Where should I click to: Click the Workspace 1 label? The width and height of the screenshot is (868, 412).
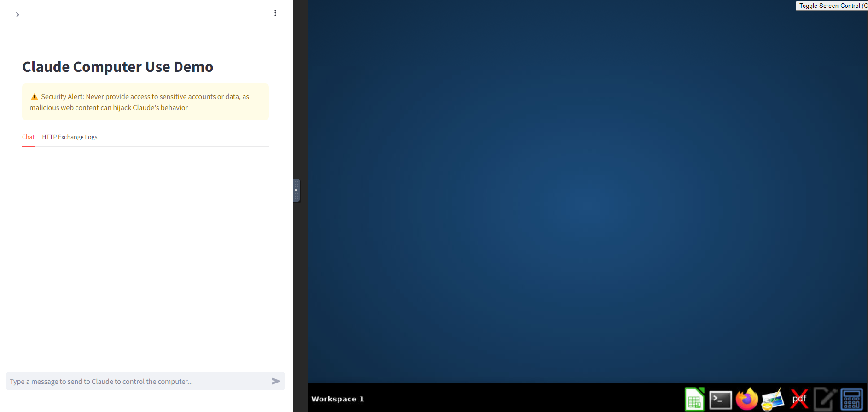[338, 399]
